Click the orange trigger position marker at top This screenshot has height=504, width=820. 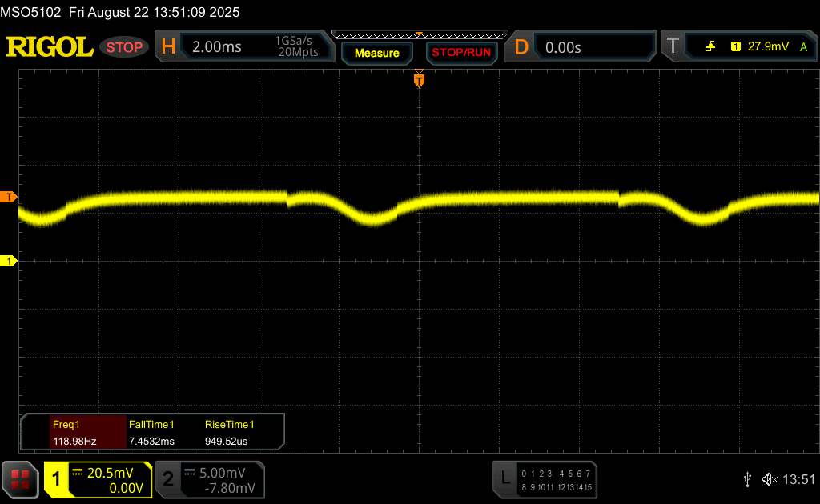pos(418,80)
